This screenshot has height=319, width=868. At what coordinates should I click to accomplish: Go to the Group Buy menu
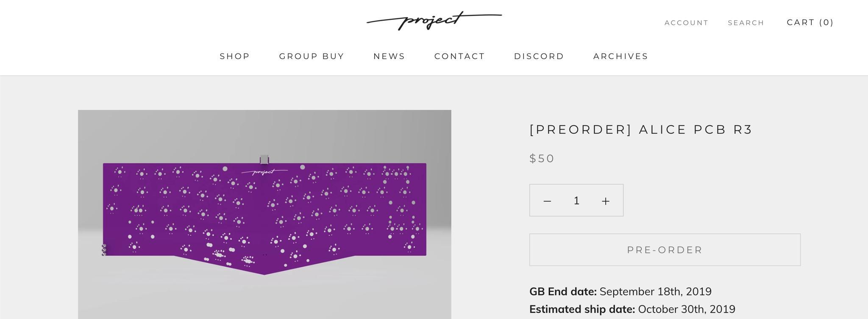pos(312,56)
